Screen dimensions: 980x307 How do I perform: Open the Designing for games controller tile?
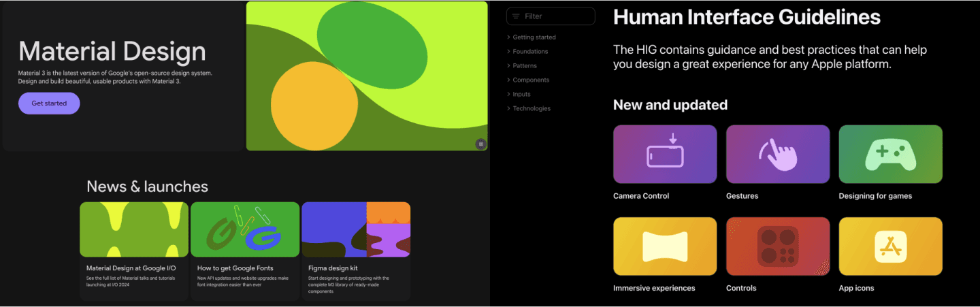[890, 154]
